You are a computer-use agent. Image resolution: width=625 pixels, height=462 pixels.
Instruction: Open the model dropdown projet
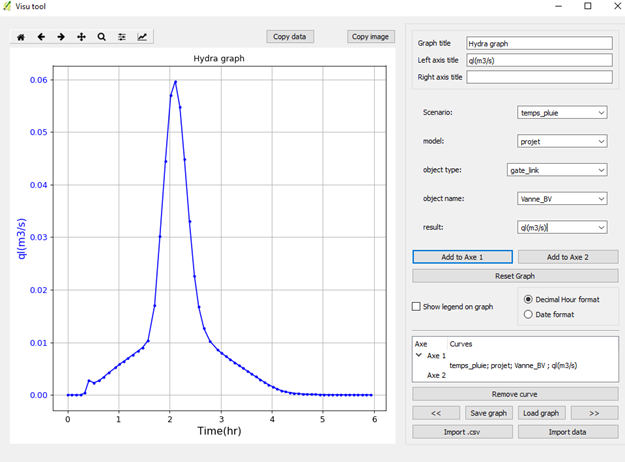[562, 142]
